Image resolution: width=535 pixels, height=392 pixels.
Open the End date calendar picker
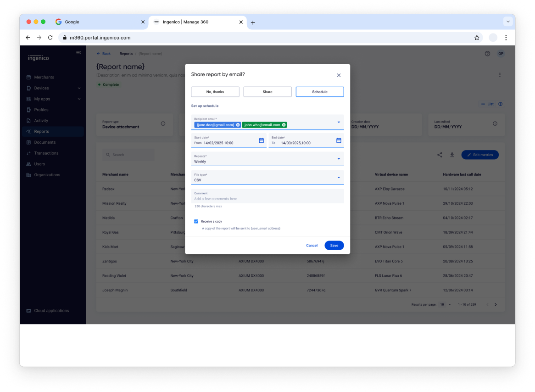click(339, 140)
